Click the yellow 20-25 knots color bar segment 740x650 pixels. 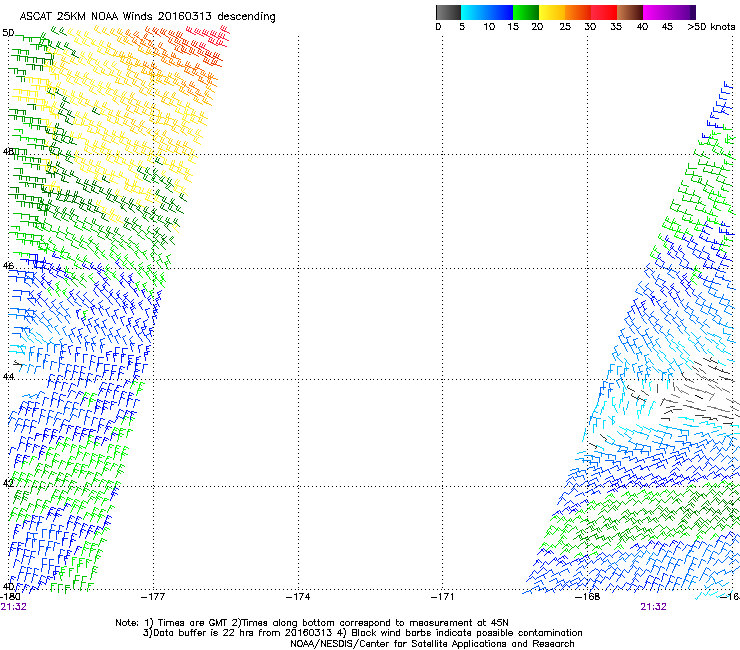click(x=552, y=12)
